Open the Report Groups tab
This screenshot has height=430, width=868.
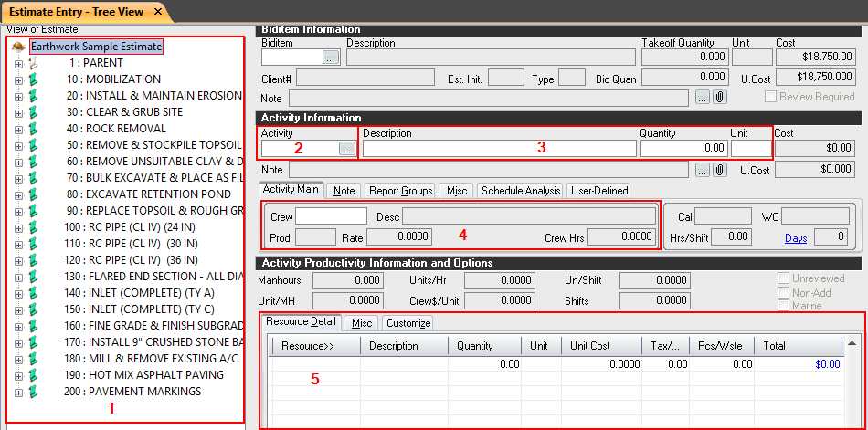point(400,191)
